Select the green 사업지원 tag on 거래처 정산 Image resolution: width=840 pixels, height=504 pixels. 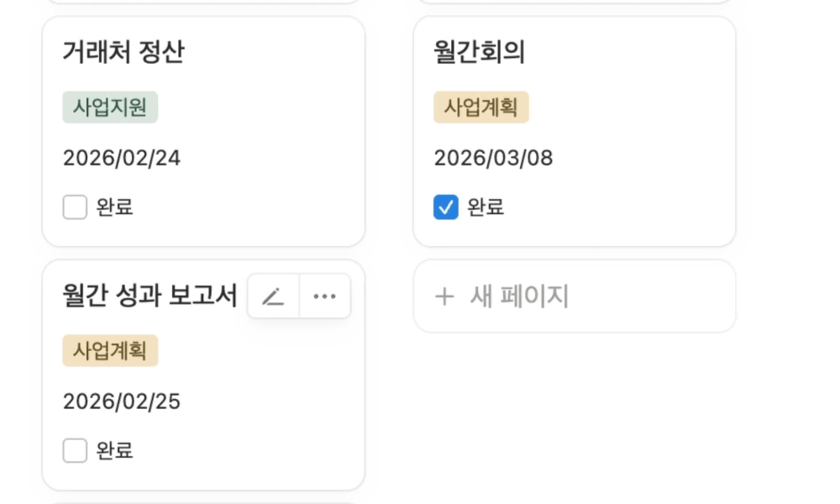(x=110, y=108)
